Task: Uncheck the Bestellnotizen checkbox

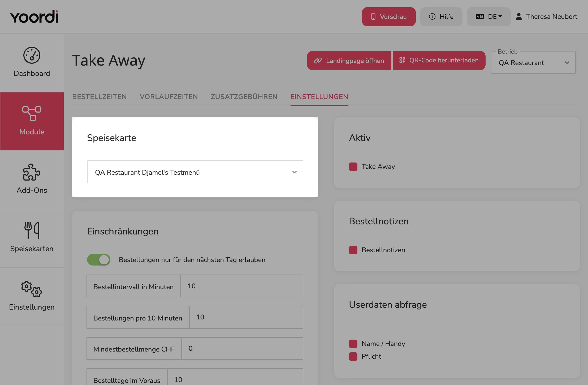Action: (353, 250)
